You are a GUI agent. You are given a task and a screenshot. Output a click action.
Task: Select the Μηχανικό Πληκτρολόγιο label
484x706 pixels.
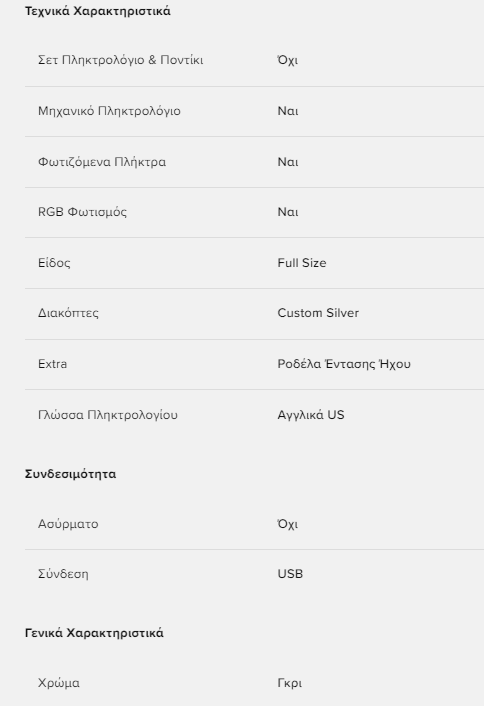coord(109,111)
